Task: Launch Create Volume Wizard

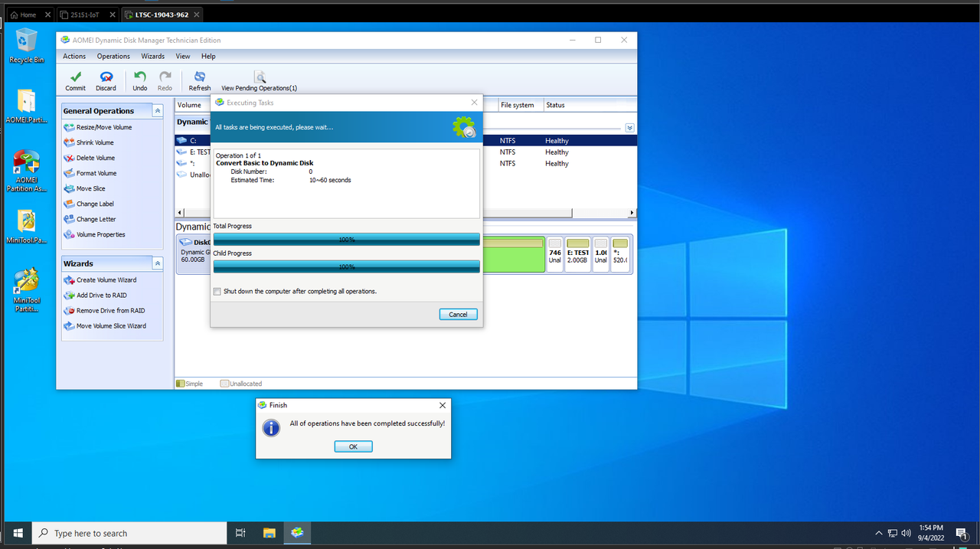Action: click(100, 280)
